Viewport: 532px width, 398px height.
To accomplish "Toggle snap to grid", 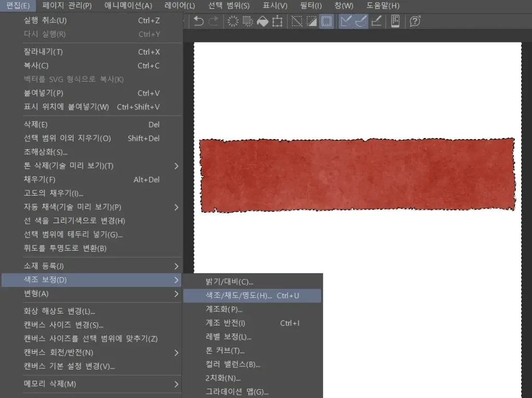I will click(376, 21).
